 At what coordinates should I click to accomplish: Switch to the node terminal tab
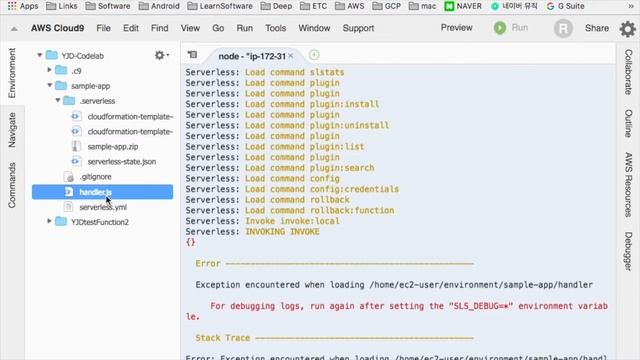pyautogui.click(x=252, y=56)
